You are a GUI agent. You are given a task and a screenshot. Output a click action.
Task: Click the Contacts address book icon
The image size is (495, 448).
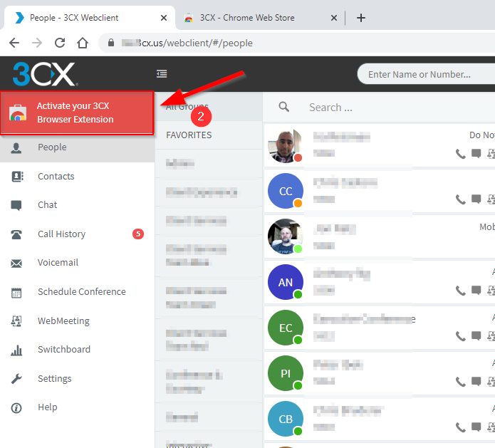pyautogui.click(x=17, y=177)
